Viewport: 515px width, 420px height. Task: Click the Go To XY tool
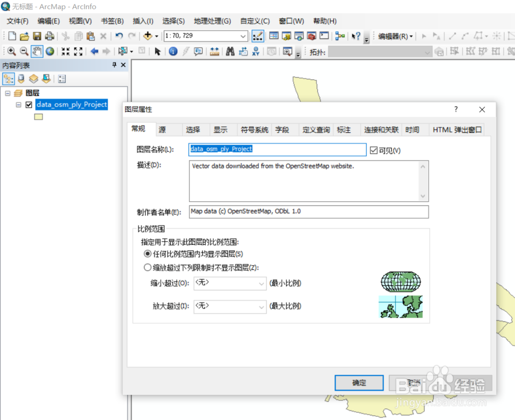(256, 51)
